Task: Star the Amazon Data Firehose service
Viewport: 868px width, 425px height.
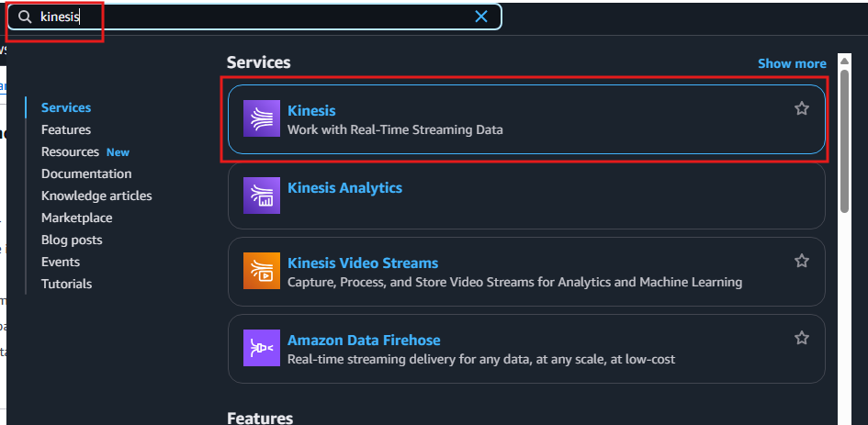Action: click(802, 338)
